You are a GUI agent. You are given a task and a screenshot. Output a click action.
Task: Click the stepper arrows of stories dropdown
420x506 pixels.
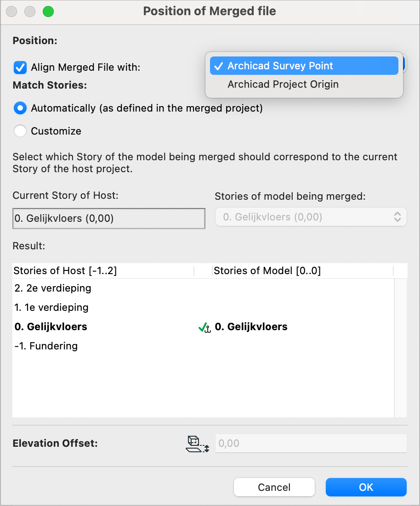(x=397, y=217)
